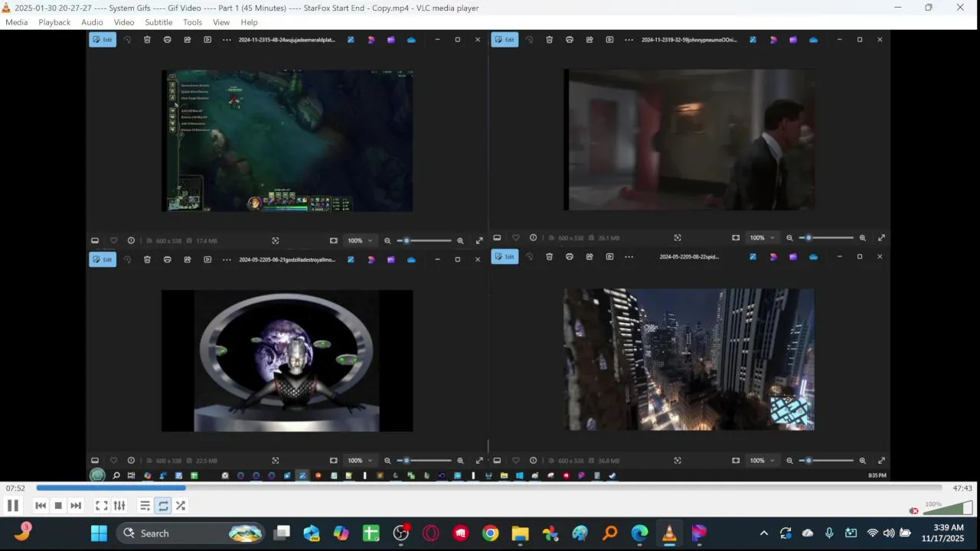This screenshot has height=551, width=980.
Task: Open the Subtitle menu
Action: click(158, 22)
